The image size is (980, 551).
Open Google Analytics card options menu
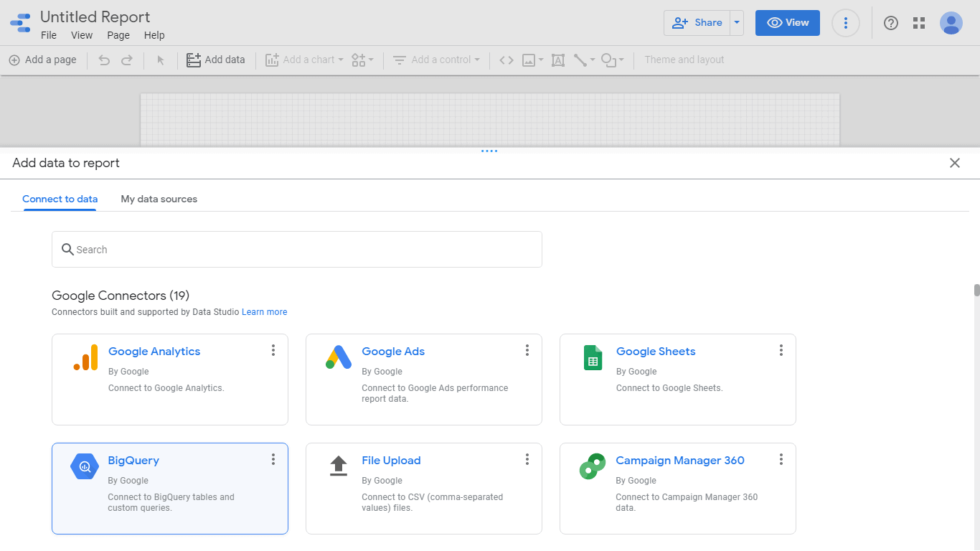(x=273, y=350)
